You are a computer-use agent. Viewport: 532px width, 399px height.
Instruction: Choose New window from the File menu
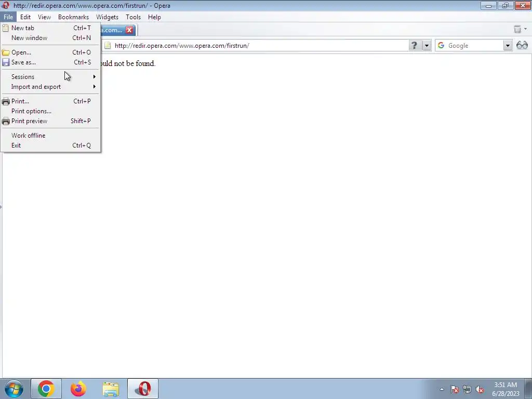tap(50, 38)
